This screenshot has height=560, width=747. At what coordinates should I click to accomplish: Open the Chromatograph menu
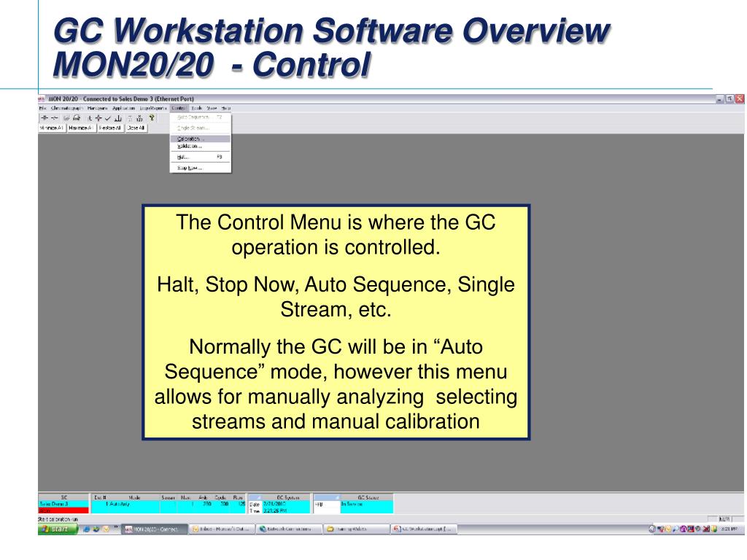(x=66, y=108)
